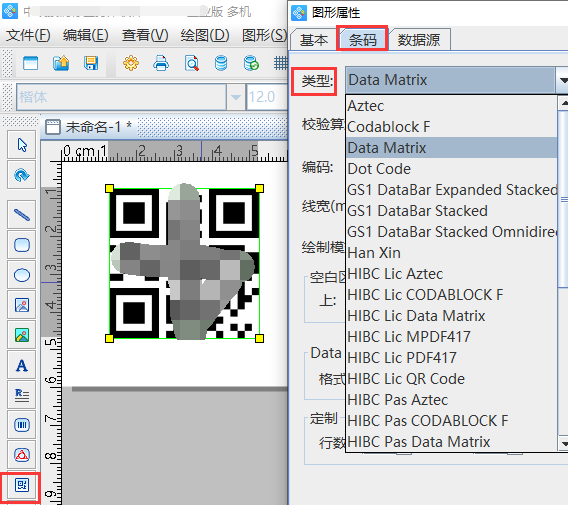
Task: Choose HIBC Lic PDF417
Action: [451, 358]
